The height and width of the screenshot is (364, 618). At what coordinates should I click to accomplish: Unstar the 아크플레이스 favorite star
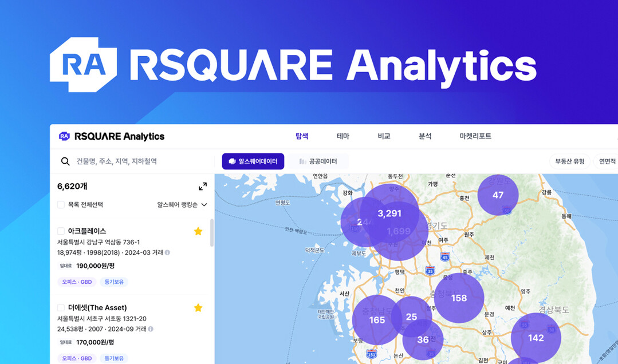tap(198, 231)
